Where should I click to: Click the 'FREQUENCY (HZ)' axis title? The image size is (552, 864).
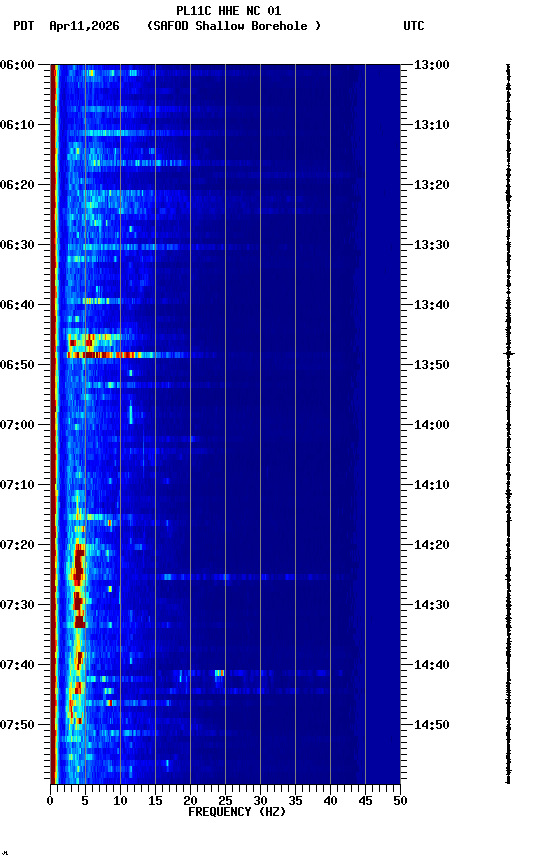[237, 812]
